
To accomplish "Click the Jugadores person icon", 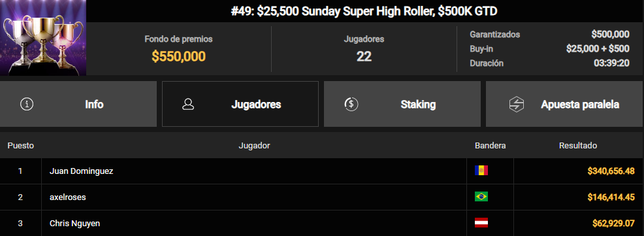I will 188,104.
